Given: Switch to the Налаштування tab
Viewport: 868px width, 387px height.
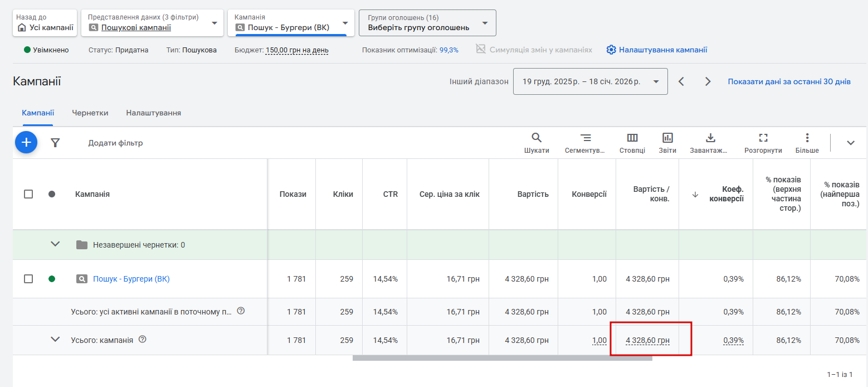Looking at the screenshot, I should tap(153, 113).
